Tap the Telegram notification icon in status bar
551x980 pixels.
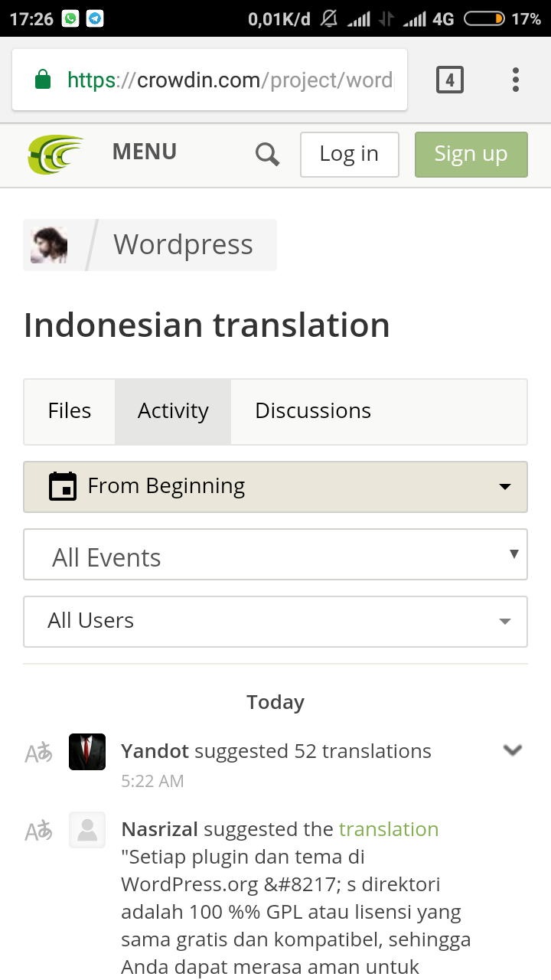pyautogui.click(x=95, y=18)
